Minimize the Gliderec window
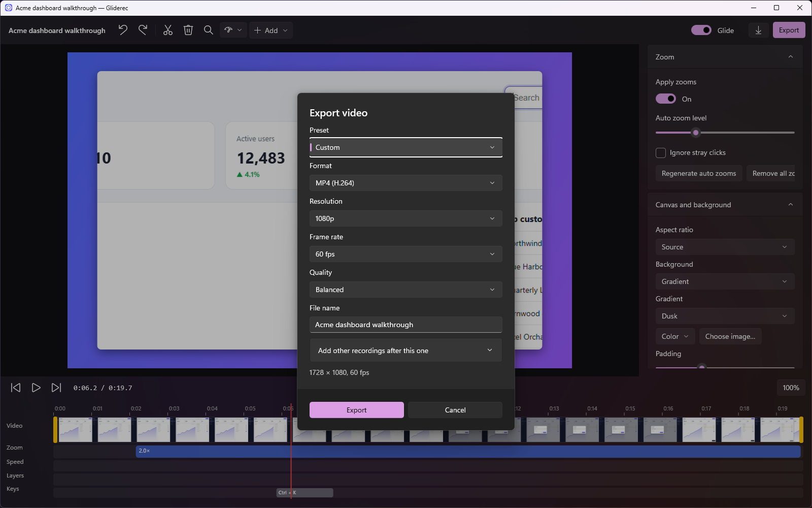 pos(753,8)
